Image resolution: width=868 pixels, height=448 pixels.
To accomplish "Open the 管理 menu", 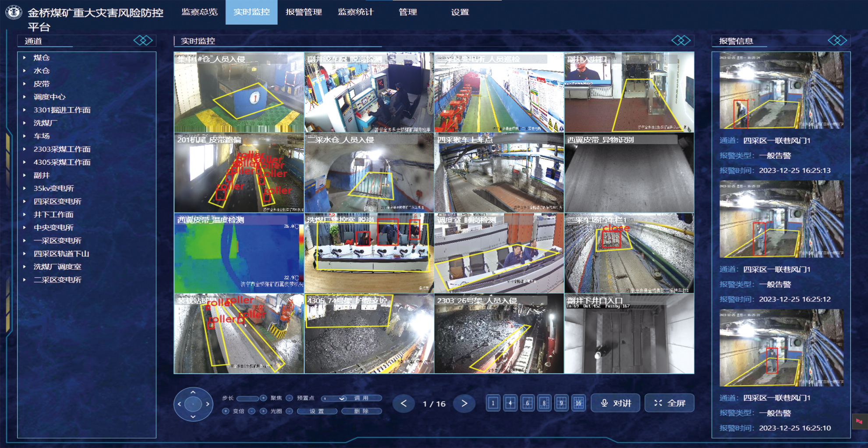I will 407,12.
